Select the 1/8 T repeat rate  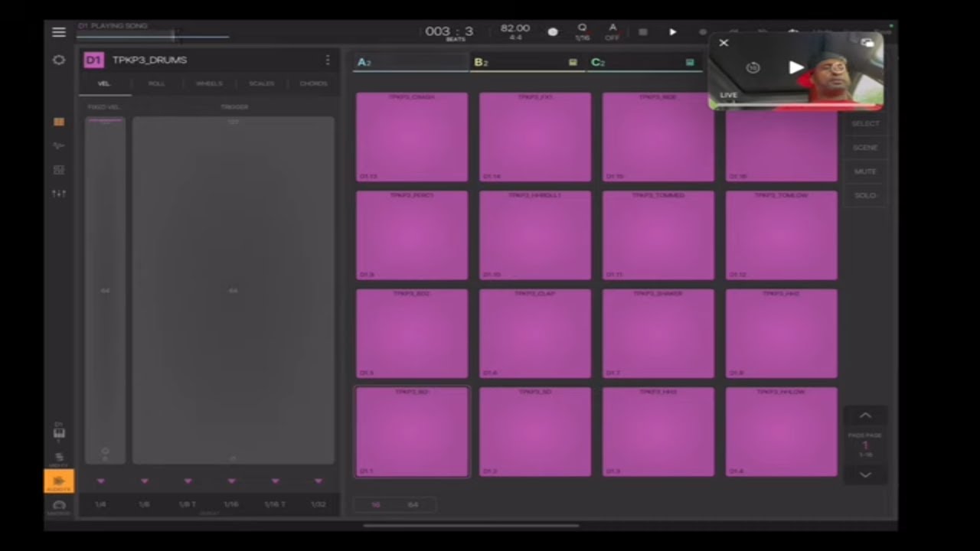(188, 504)
